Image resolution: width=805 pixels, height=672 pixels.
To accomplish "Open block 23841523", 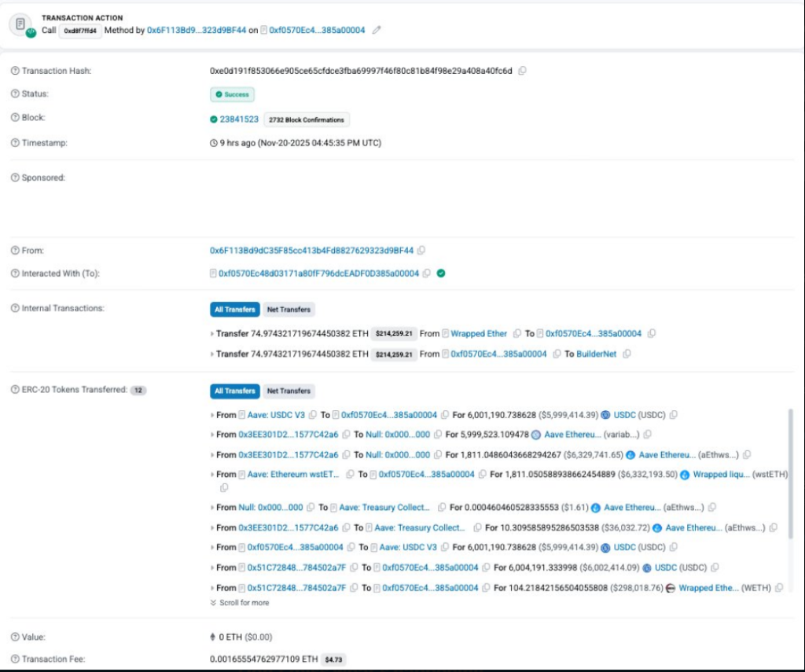I will coord(239,119).
